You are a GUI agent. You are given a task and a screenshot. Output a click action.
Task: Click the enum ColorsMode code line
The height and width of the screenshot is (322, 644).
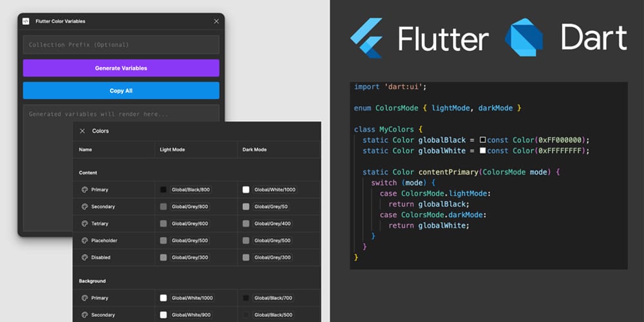pyautogui.click(x=438, y=108)
